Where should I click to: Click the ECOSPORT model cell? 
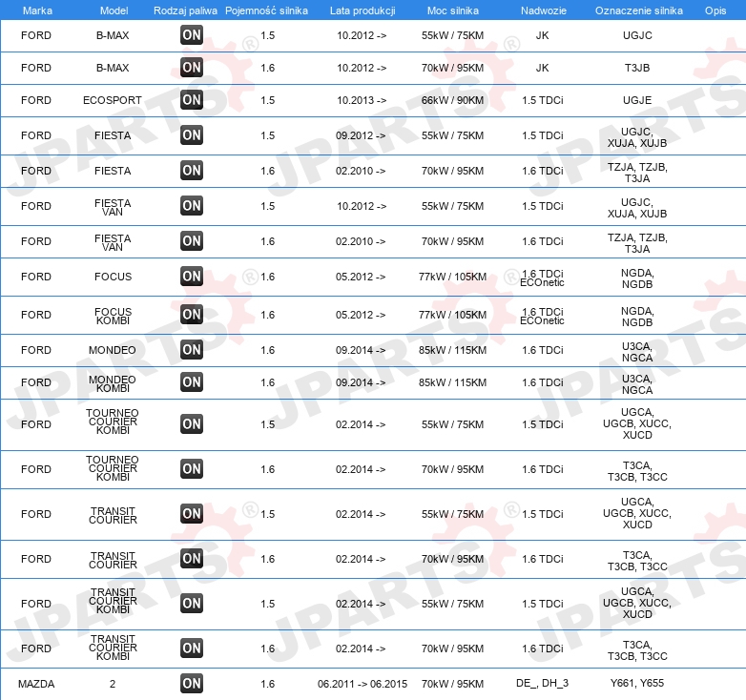(x=113, y=100)
